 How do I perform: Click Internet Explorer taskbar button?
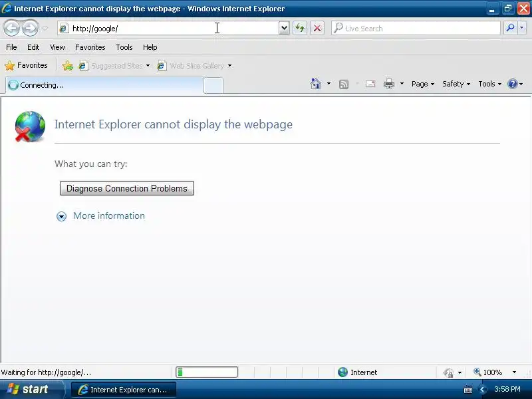(124, 390)
